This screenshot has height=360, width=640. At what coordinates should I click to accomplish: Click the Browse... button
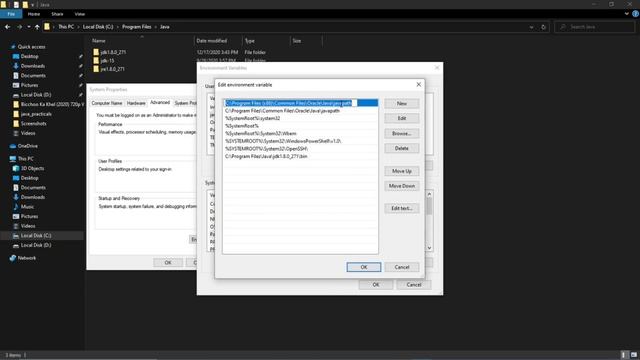[402, 133]
